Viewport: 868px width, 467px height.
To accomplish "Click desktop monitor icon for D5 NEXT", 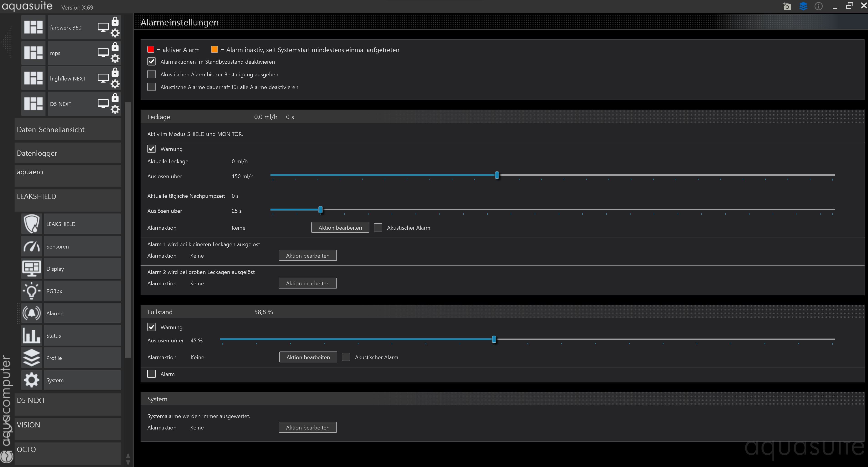I will point(103,104).
